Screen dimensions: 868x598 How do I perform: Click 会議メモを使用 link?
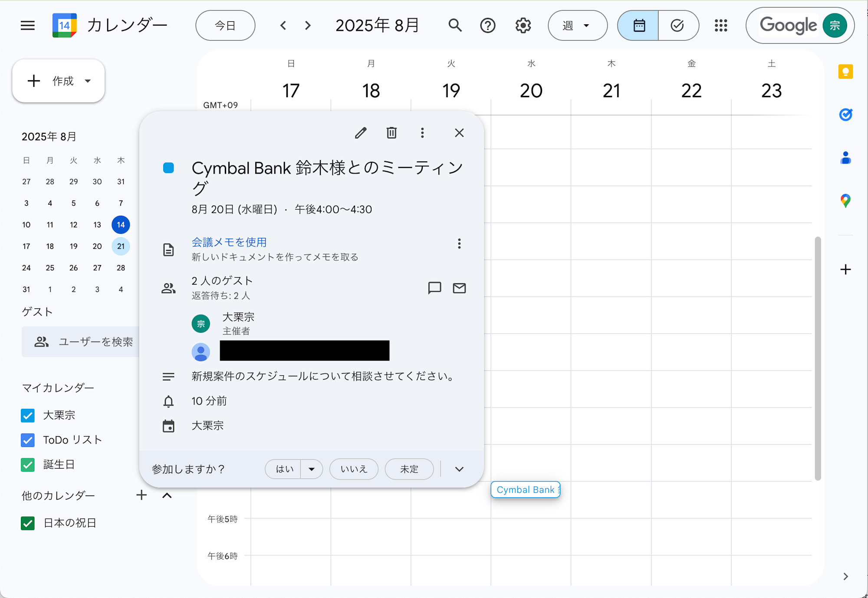point(229,242)
